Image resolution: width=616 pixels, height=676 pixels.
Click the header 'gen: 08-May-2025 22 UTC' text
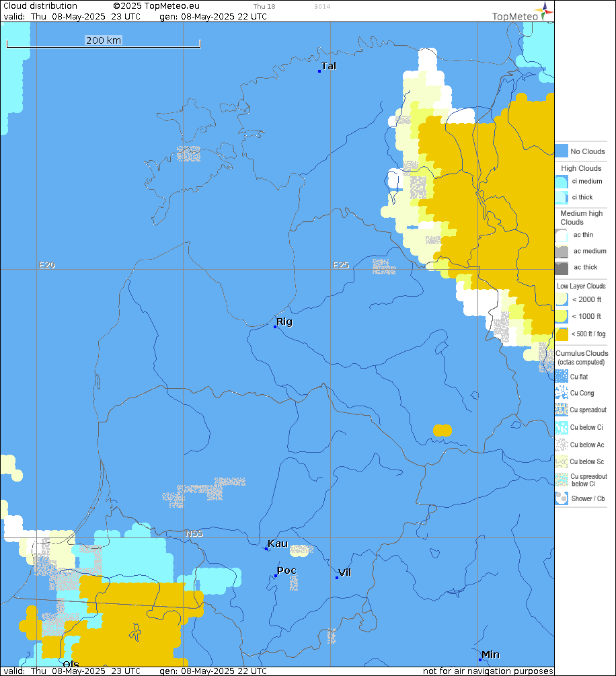pyautogui.click(x=213, y=16)
